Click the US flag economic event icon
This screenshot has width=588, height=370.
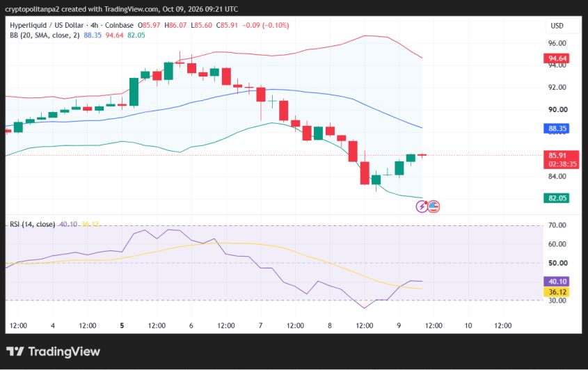coord(434,206)
